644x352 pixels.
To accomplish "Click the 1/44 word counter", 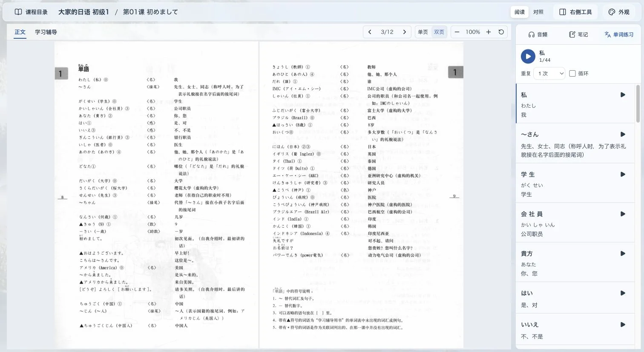I will (x=545, y=60).
